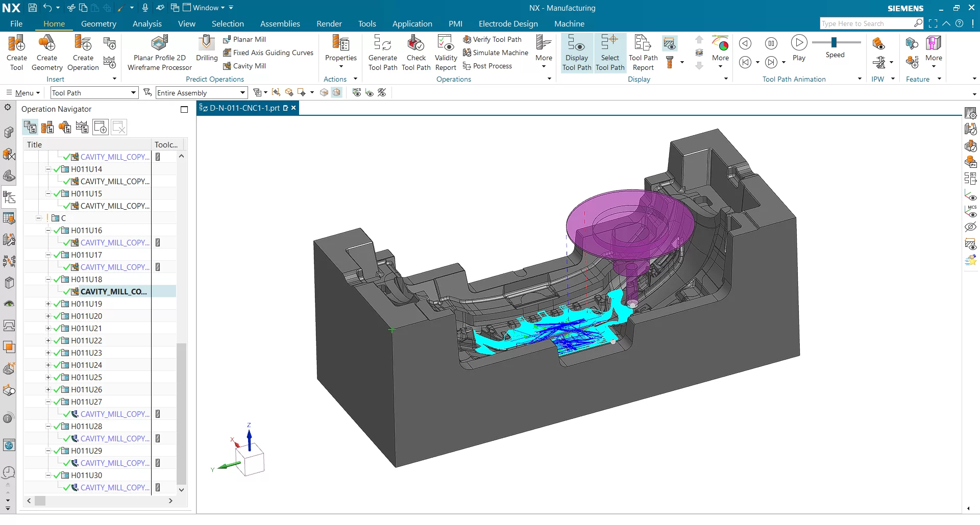Adjust the animation Speed slider
Screen dimensions: 980x525
(x=835, y=42)
